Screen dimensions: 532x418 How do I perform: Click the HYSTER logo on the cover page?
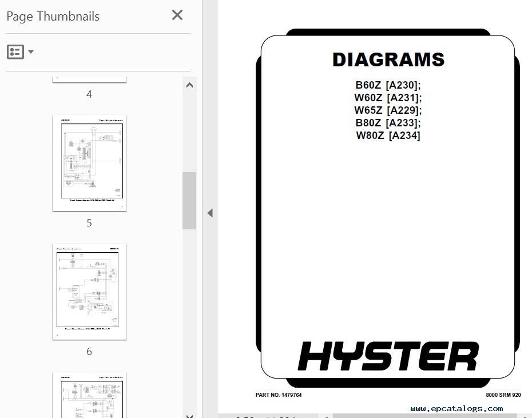tap(388, 356)
